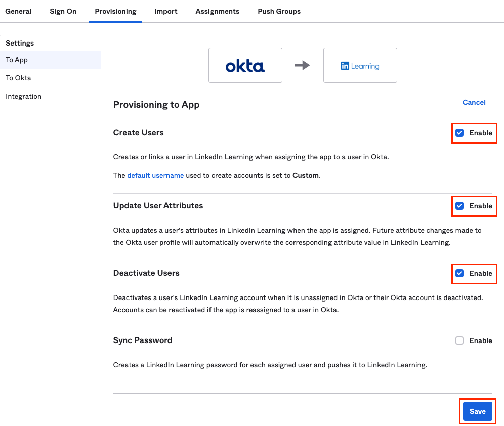Enable Sync Password
This screenshot has width=504, height=426.
click(x=459, y=340)
